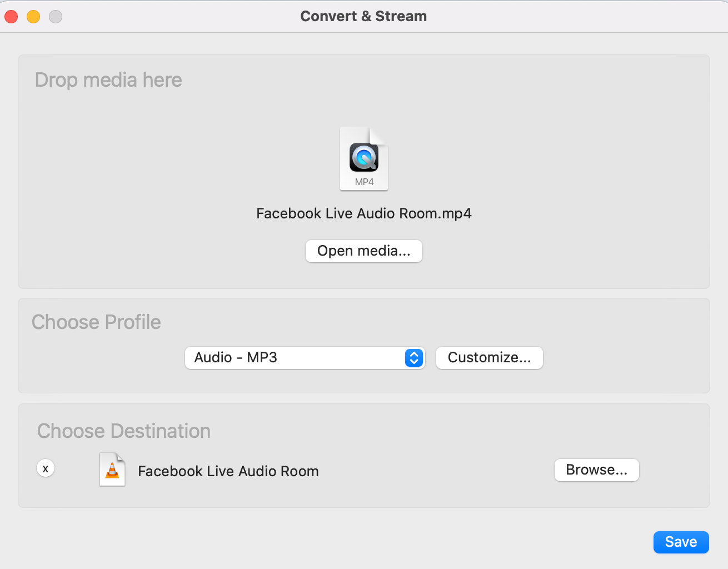728x569 pixels.
Task: Remove the destination with the x button
Action: [46, 468]
